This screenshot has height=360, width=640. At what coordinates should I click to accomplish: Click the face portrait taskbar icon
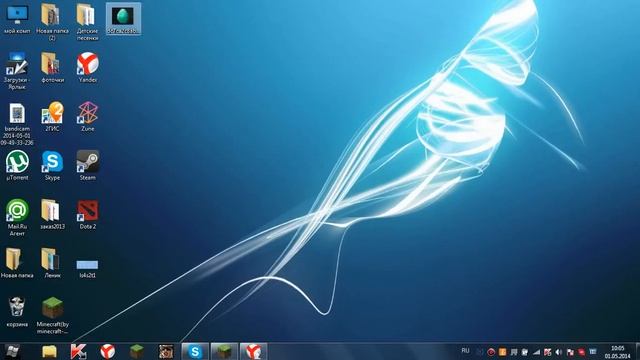pos(166,351)
